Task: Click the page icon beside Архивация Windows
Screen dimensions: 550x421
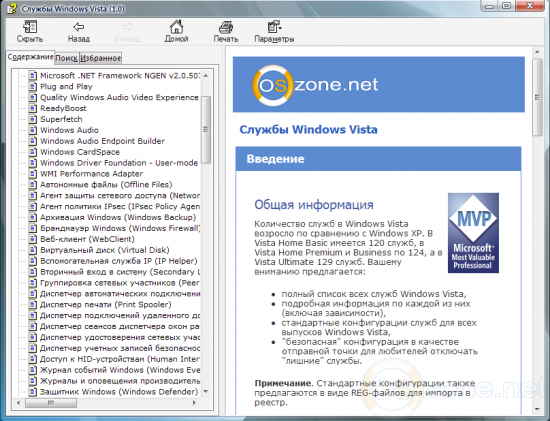Action: [x=33, y=217]
